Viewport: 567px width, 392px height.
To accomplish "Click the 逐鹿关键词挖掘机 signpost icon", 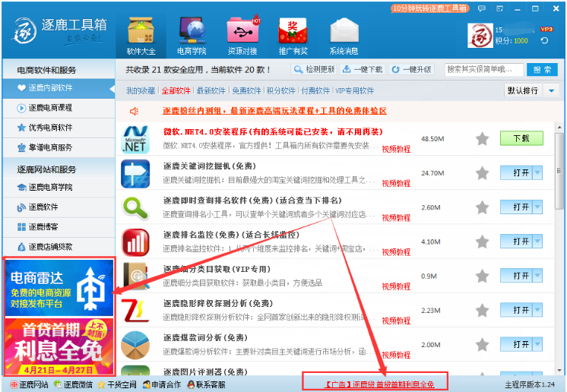I will (x=135, y=174).
